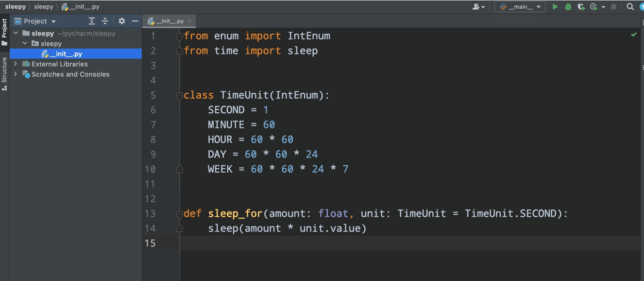Hide the Project tool window
The height and width of the screenshot is (281, 644).
tap(135, 21)
